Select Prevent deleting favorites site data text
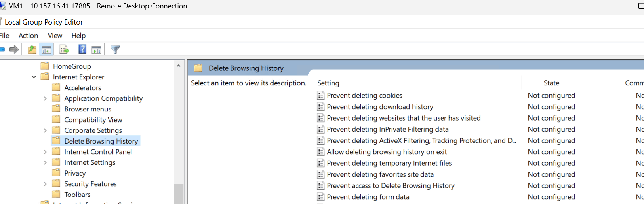 coord(380,174)
